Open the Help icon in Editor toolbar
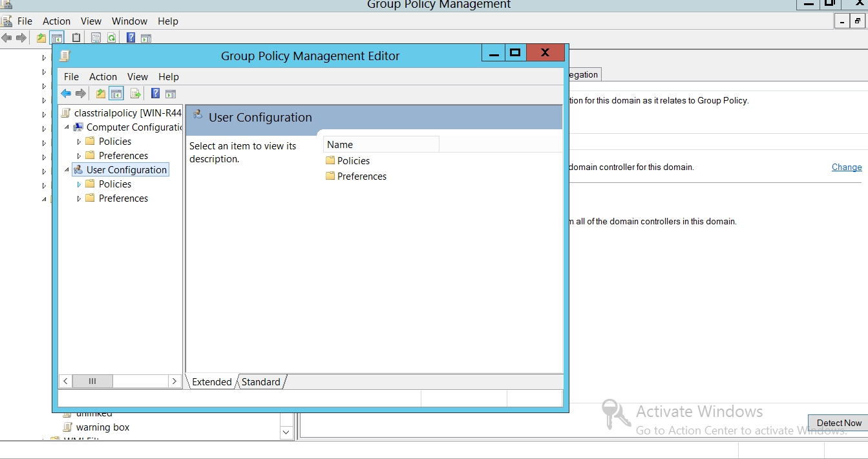 pos(155,94)
